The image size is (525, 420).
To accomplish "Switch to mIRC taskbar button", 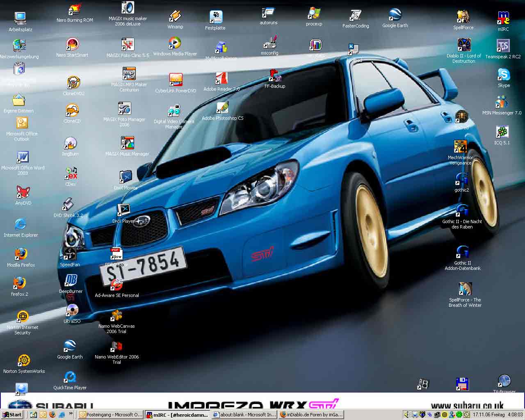I will 178,415.
